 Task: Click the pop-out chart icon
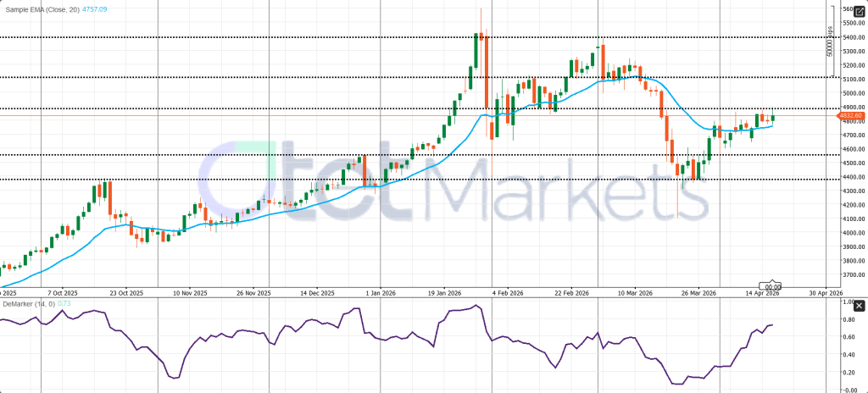pyautogui.click(x=857, y=10)
